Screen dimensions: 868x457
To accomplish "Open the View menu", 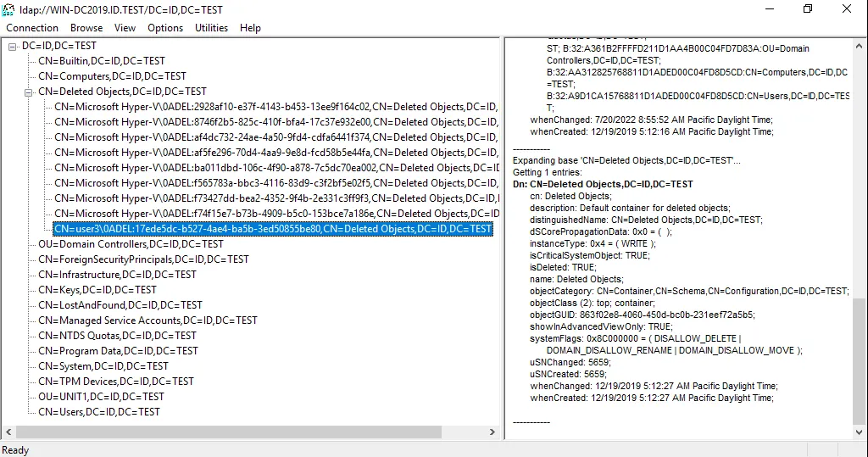I will pos(125,28).
